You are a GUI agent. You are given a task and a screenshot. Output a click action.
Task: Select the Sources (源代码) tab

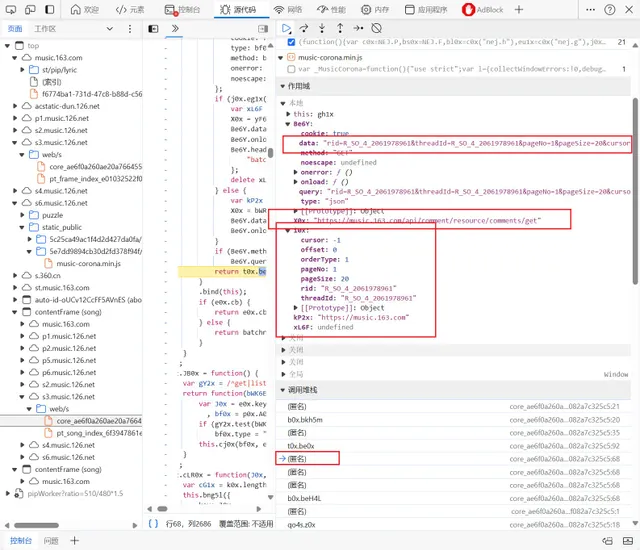click(238, 9)
